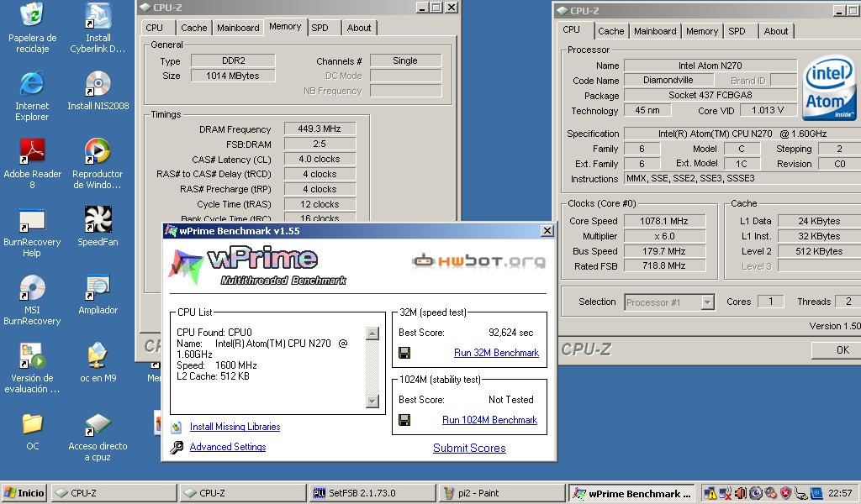
Task: Click OK in the right CPU-Z window
Action: tap(838, 350)
